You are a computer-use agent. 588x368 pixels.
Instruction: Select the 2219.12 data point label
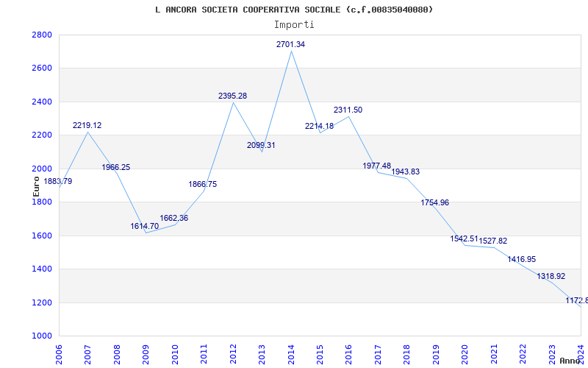[87, 125]
